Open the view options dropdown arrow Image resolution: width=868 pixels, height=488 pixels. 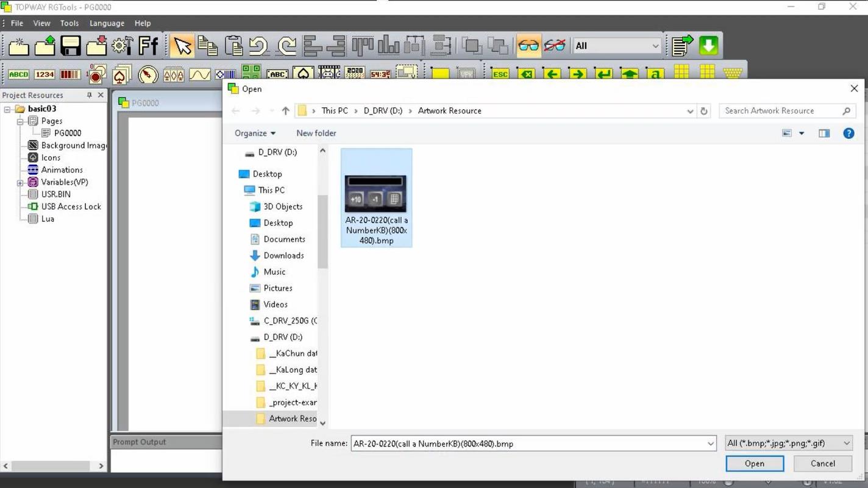(801, 133)
